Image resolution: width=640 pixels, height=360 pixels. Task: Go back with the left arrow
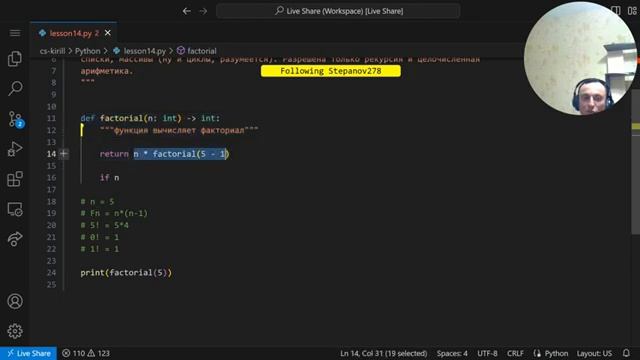click(187, 11)
